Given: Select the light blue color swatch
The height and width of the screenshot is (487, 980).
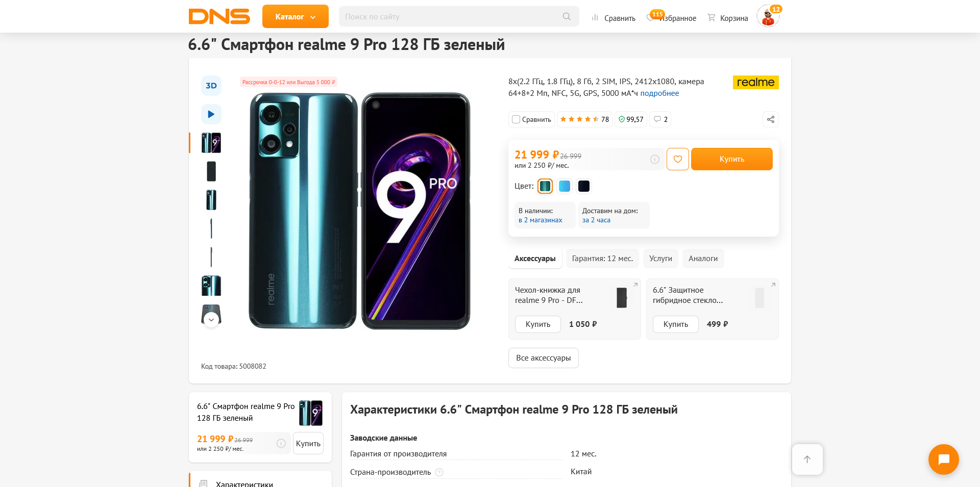Looking at the screenshot, I should click(565, 186).
